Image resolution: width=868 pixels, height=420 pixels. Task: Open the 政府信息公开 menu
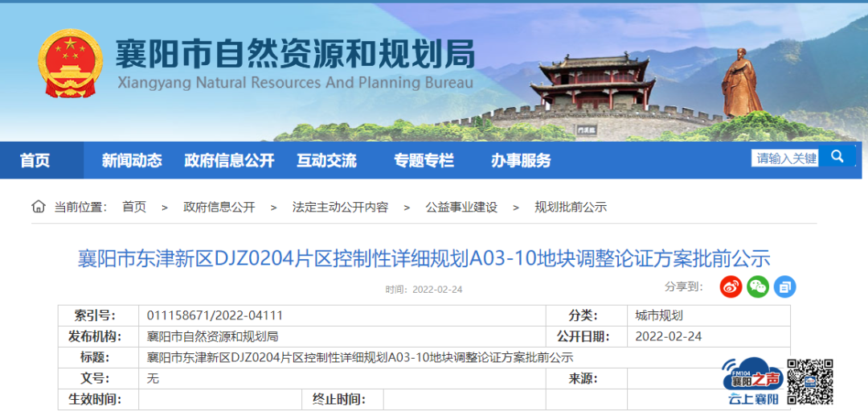pyautogui.click(x=229, y=161)
